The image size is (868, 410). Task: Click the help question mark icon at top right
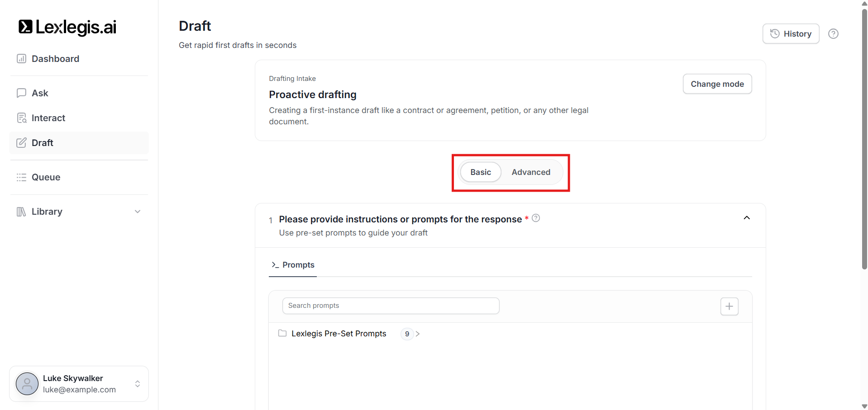pos(833,34)
